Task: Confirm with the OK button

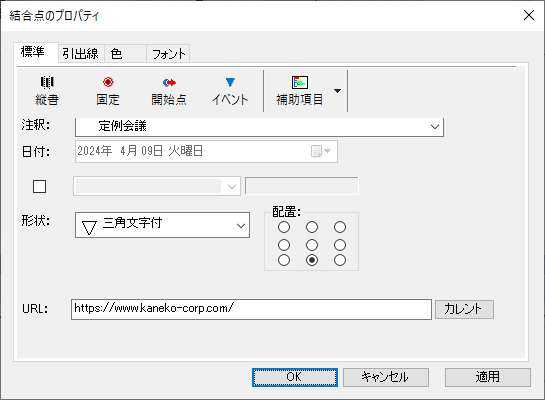Action: pyautogui.click(x=295, y=377)
